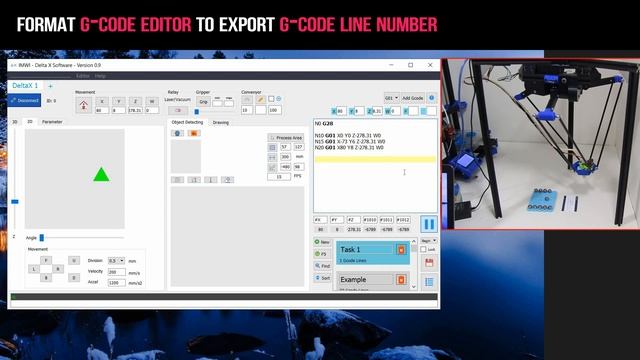
Task: Click the blue circular icon next to conveyor checkbox
Action: click(279, 99)
